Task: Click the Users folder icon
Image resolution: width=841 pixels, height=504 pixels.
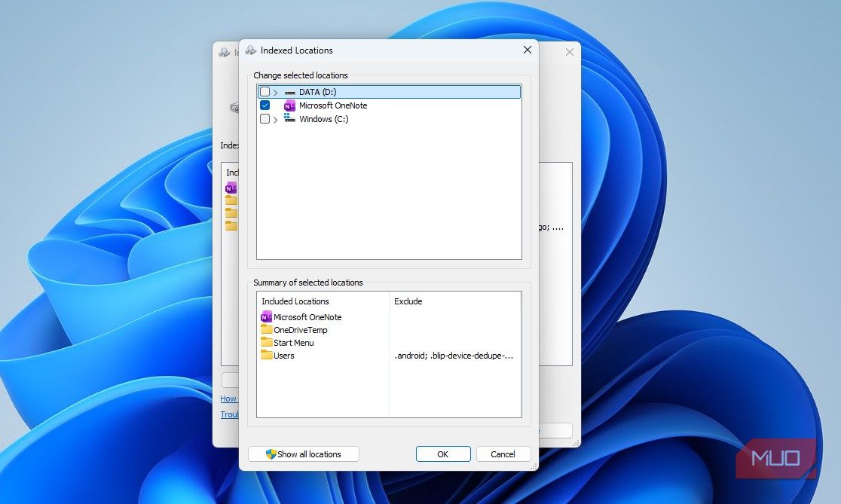Action: tap(267, 355)
